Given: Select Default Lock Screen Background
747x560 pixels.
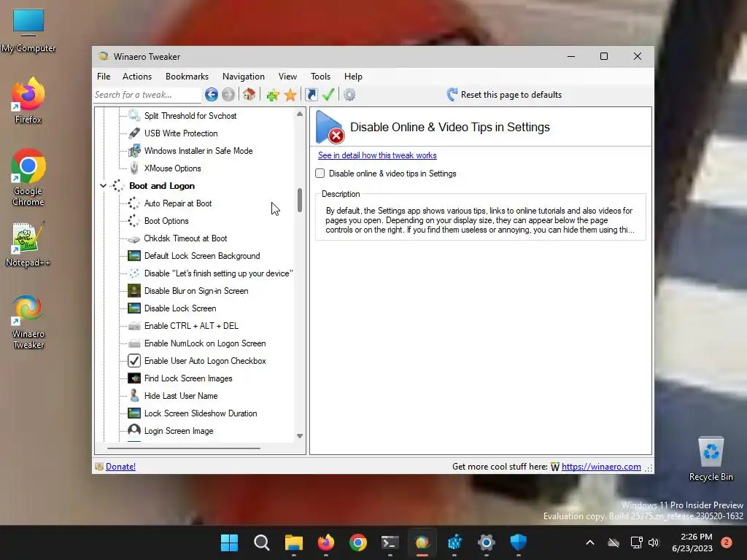Looking at the screenshot, I should 202,256.
